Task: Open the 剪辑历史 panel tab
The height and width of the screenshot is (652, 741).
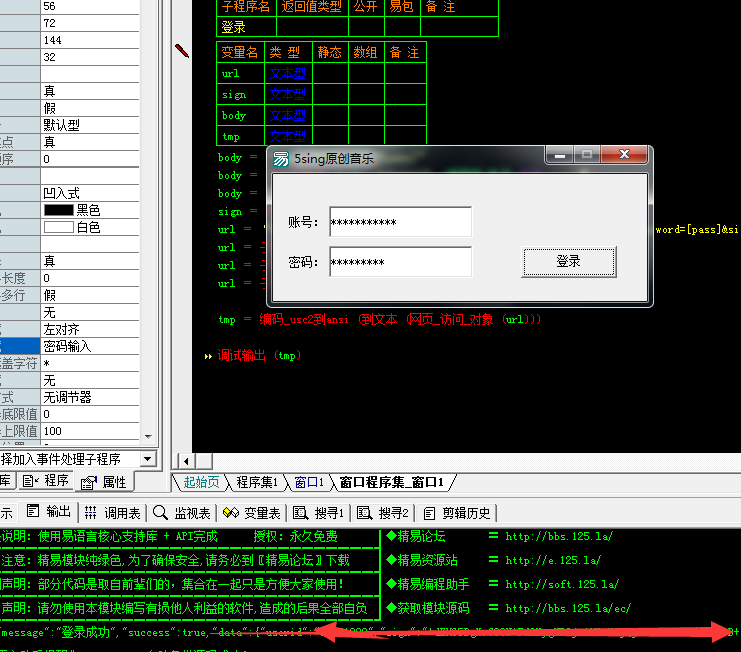Action: pyautogui.click(x=457, y=513)
